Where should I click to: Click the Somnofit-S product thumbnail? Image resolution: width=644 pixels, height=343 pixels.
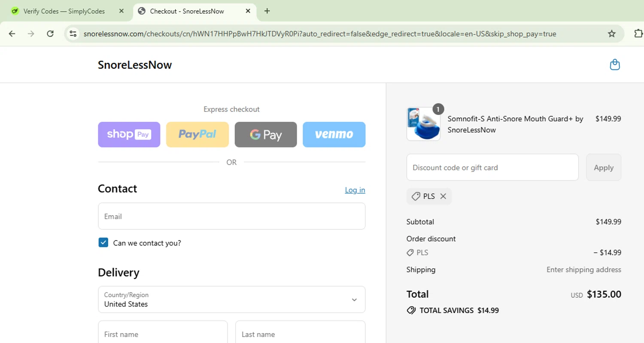click(423, 124)
